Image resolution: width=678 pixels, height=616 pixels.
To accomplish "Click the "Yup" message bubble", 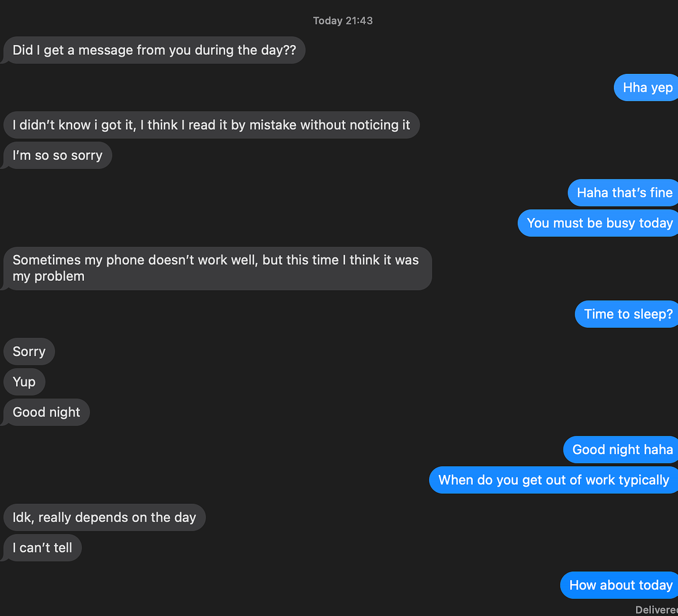I will click(x=24, y=382).
